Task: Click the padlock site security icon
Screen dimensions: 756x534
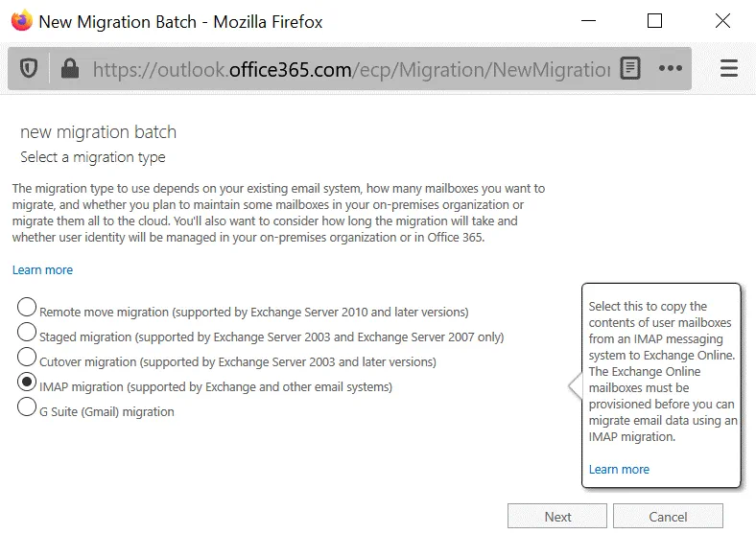Action: pyautogui.click(x=68, y=69)
